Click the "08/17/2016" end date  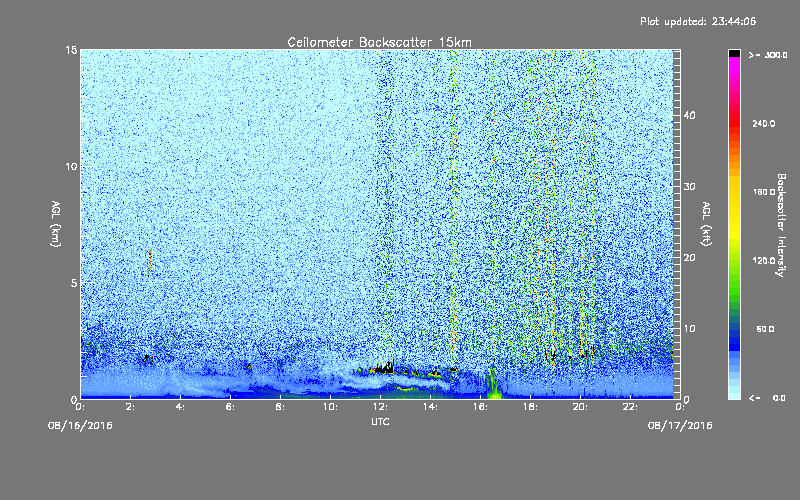click(680, 426)
